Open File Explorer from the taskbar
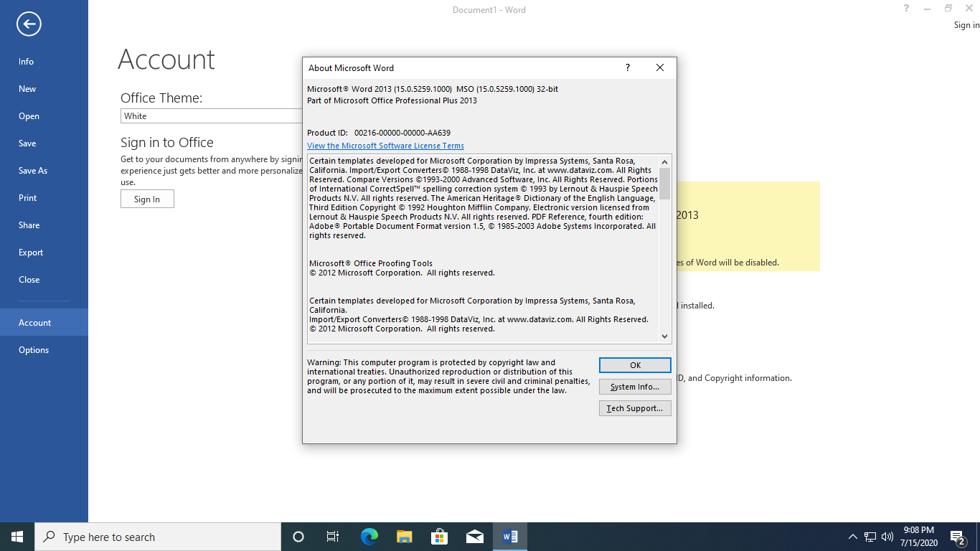The width and height of the screenshot is (980, 551). pos(405,537)
